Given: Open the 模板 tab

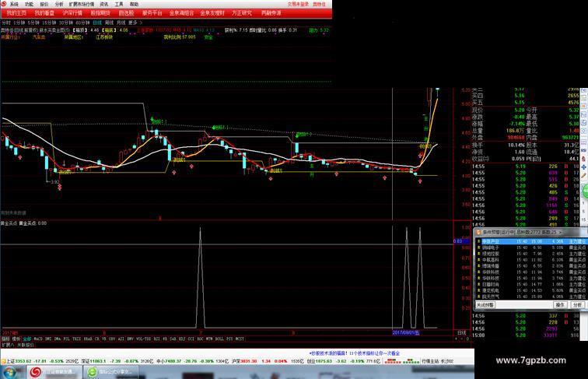Looking at the screenshot, I should pos(16,339).
